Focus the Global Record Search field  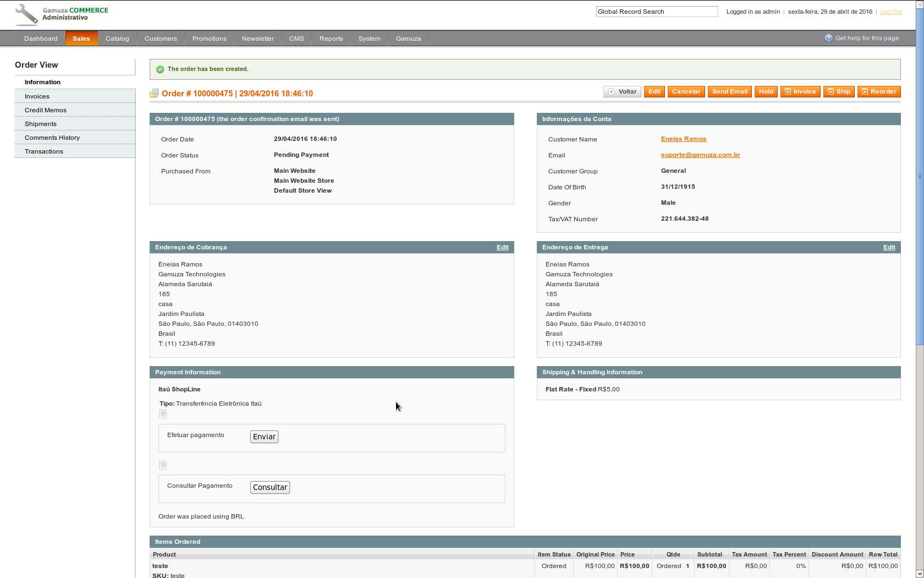coord(657,12)
